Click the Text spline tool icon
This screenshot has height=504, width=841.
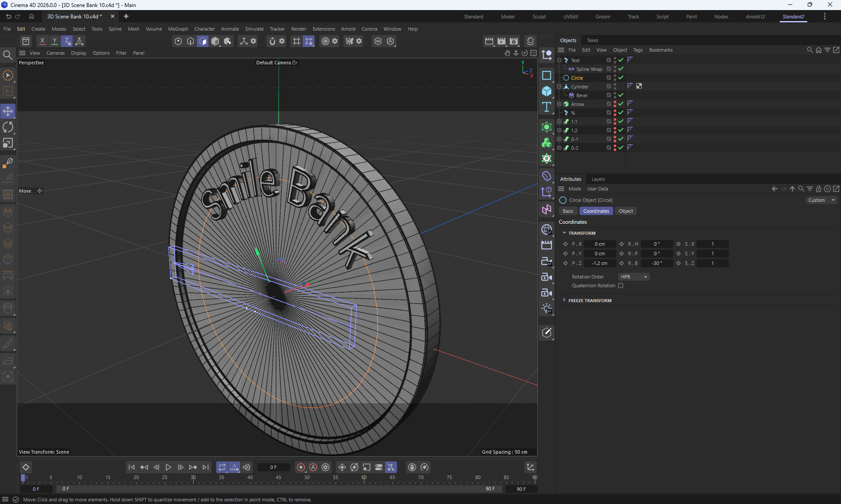546,107
